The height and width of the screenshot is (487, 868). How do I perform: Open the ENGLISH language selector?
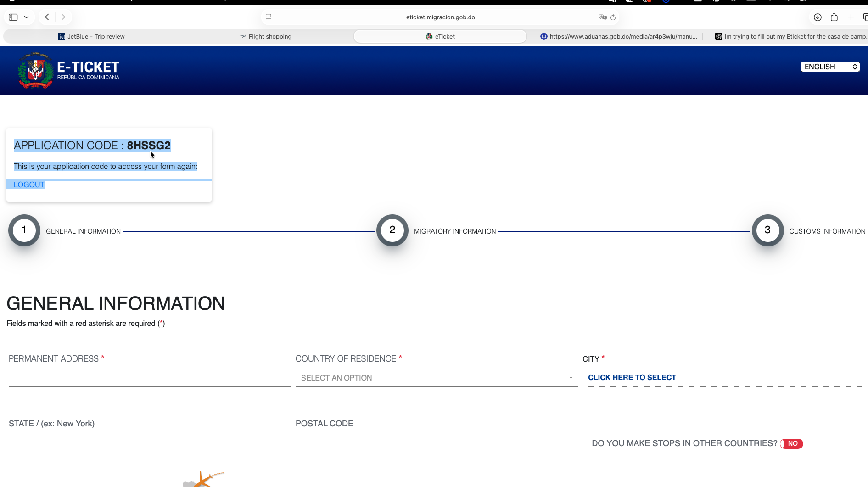(x=830, y=67)
